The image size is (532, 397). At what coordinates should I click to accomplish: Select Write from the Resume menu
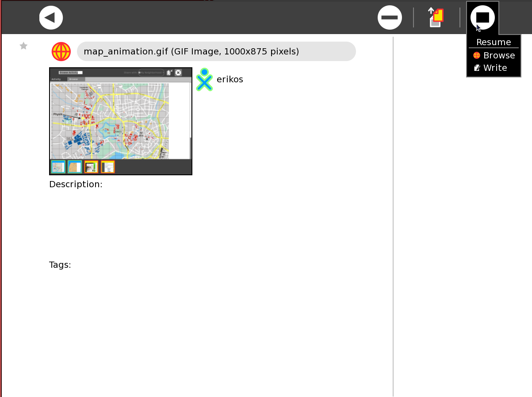coord(495,68)
